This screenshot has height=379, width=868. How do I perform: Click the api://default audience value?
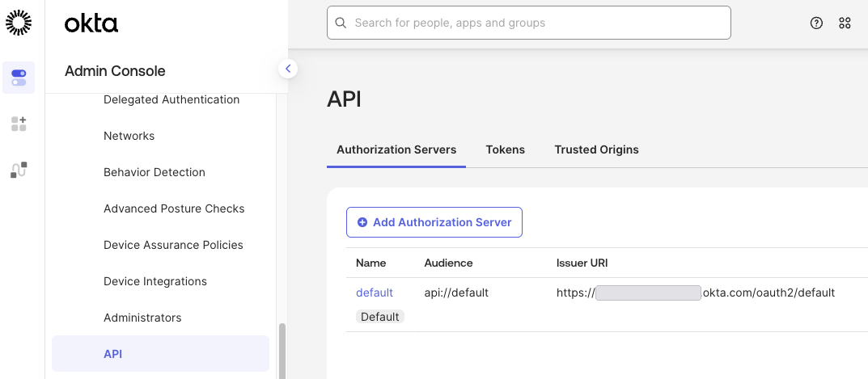(x=456, y=293)
